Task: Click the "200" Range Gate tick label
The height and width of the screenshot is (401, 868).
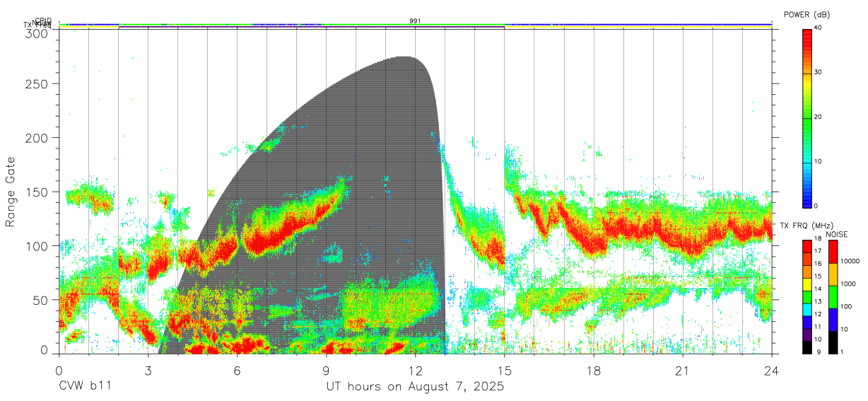Action: (37, 137)
